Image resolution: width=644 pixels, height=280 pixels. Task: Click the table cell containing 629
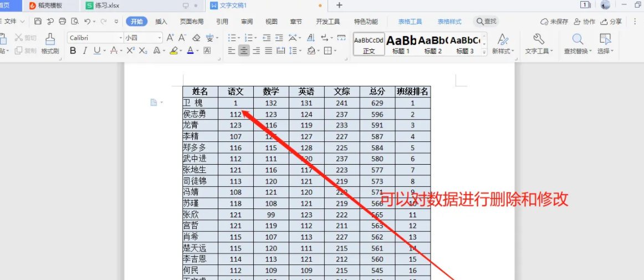[377, 103]
